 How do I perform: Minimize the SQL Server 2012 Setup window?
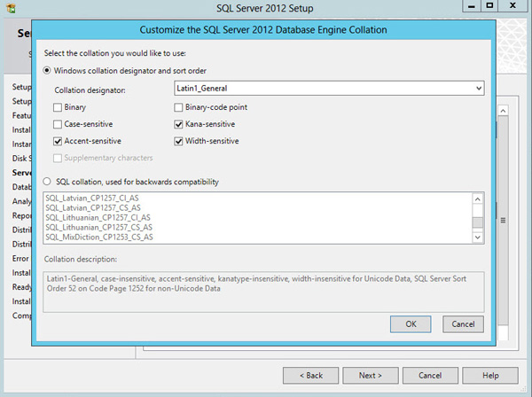472,6
